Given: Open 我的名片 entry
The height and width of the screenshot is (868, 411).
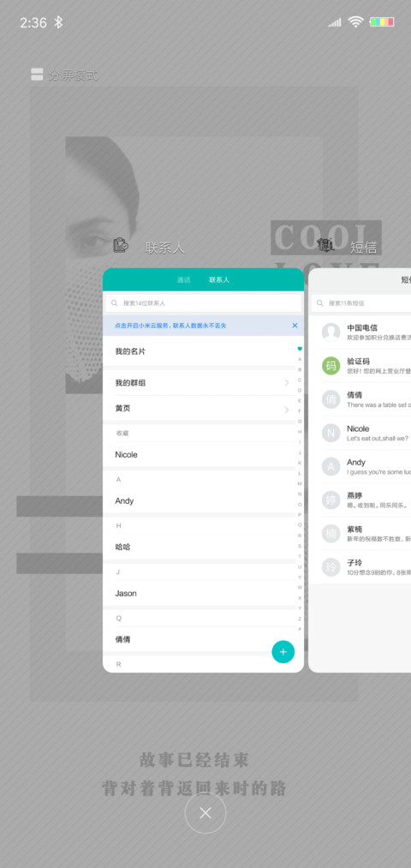Looking at the screenshot, I should pos(200,351).
